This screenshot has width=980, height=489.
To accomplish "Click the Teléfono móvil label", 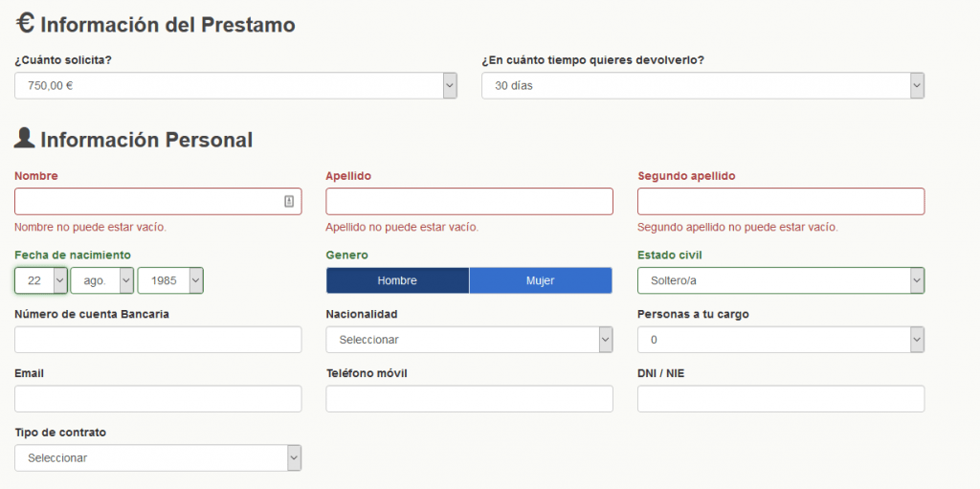I will 367,373.
